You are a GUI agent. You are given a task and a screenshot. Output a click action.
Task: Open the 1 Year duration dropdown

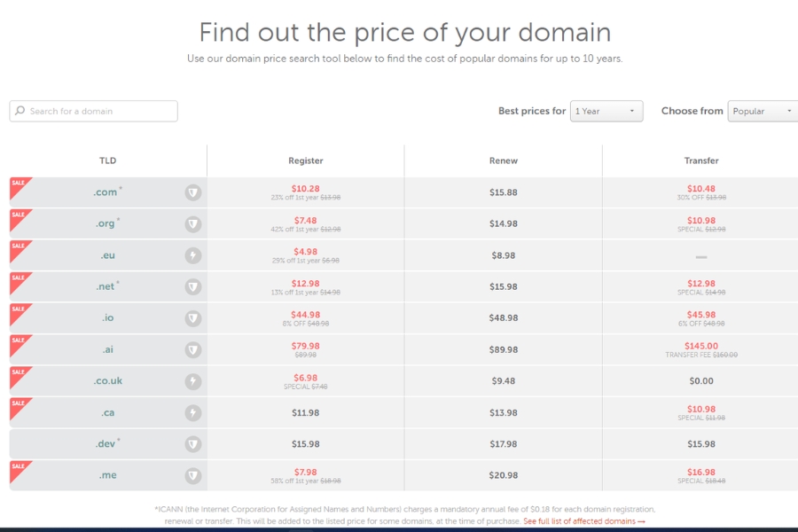[606, 111]
